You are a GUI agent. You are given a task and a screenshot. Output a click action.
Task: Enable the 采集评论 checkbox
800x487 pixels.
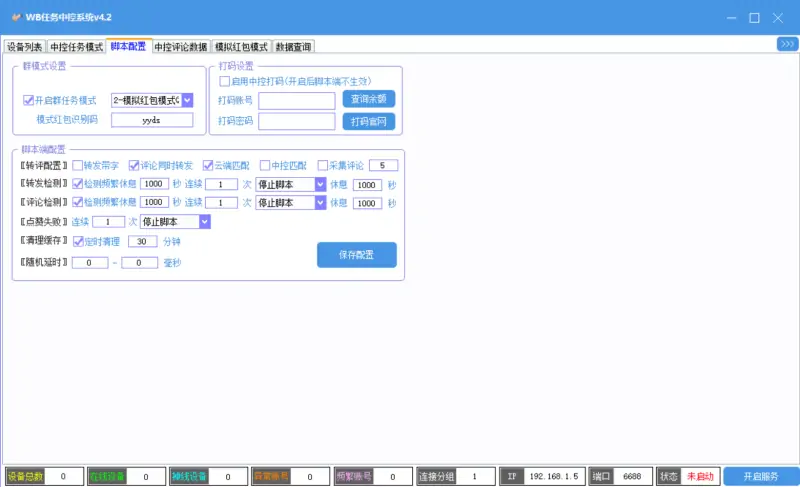click(x=323, y=165)
